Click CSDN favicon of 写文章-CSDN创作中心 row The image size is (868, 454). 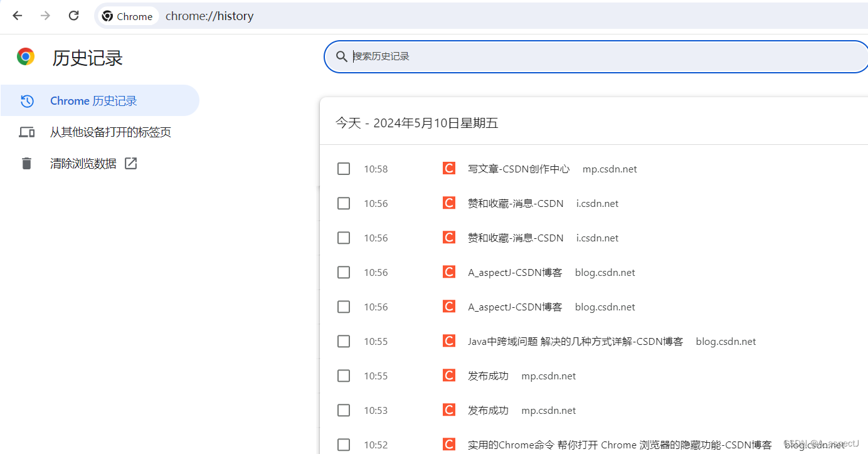(448, 168)
